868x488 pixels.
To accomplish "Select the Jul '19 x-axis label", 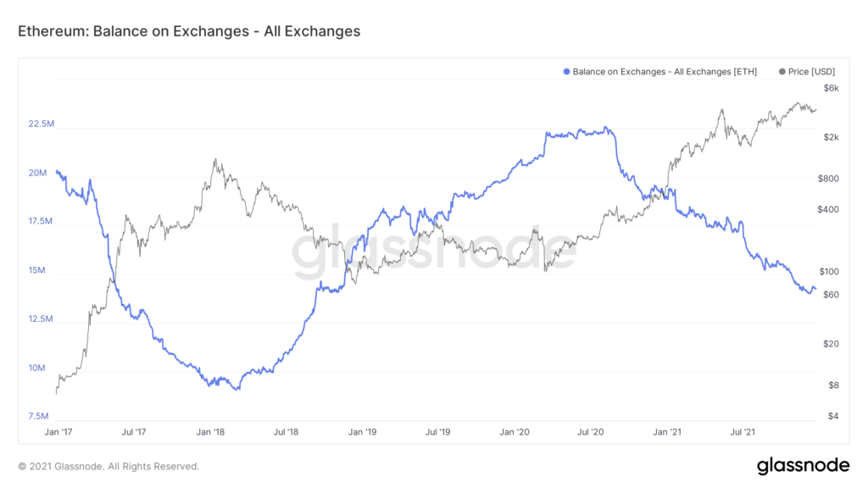I will click(437, 431).
